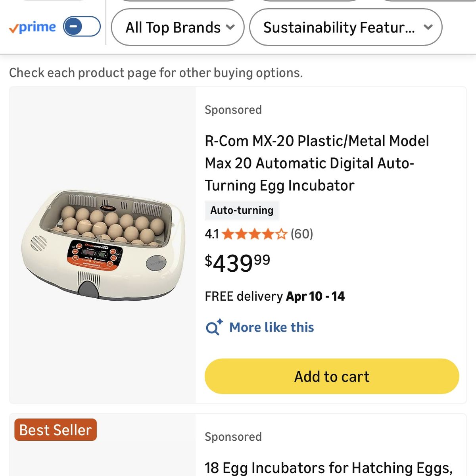Expand the Sustainability Features filter dropdown
476x476 pixels.
coord(345,27)
